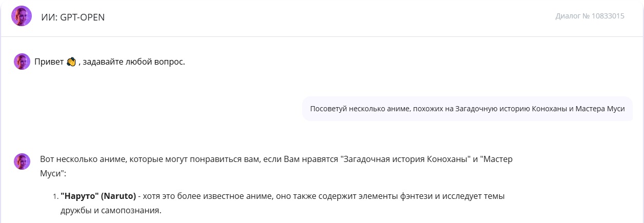The height and width of the screenshot is (223, 644).
Task: Open the GPT-OPEN avatar in header
Action: 22,16
